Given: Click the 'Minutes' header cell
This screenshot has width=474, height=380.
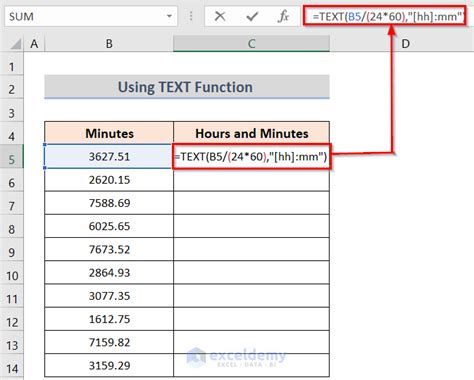Looking at the screenshot, I should tap(109, 133).
